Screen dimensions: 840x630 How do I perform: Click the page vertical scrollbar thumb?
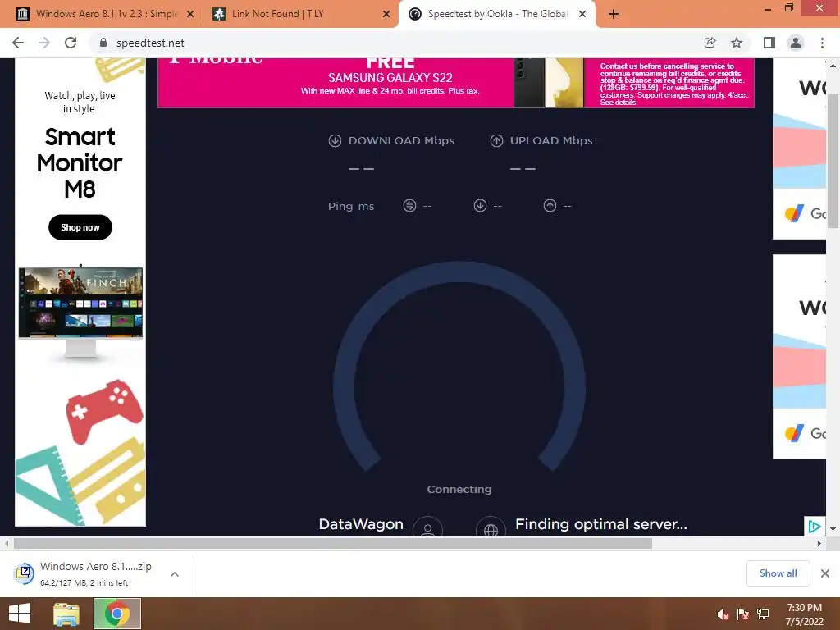(x=833, y=161)
